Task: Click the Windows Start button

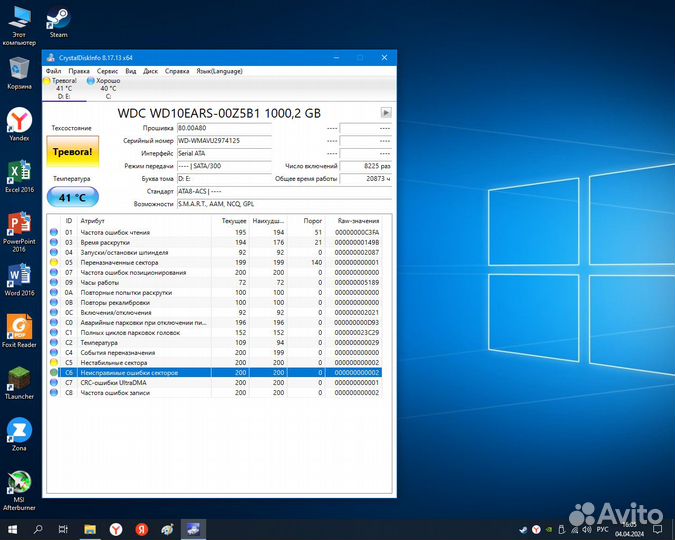Action: pyautogui.click(x=13, y=528)
